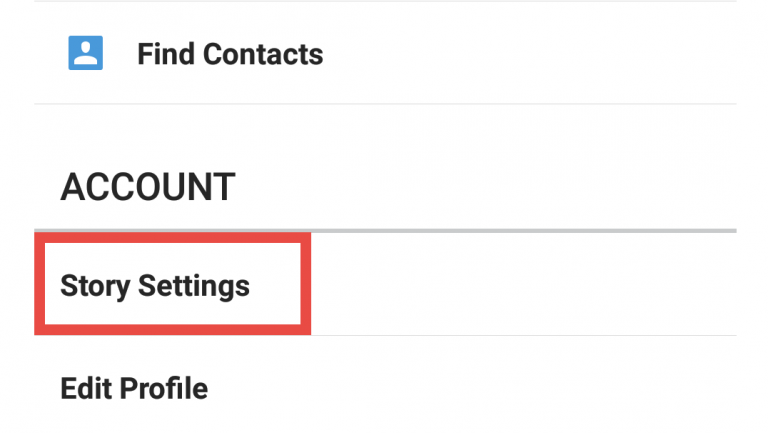Viewport: 768px width, 433px height.
Task: Tap the Find Contacts text label
Action: [230, 54]
